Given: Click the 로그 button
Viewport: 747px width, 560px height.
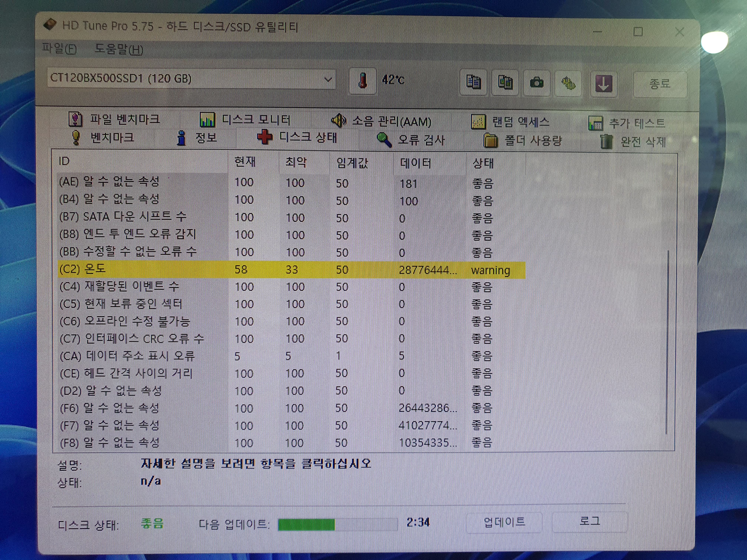Looking at the screenshot, I should click(x=590, y=521).
